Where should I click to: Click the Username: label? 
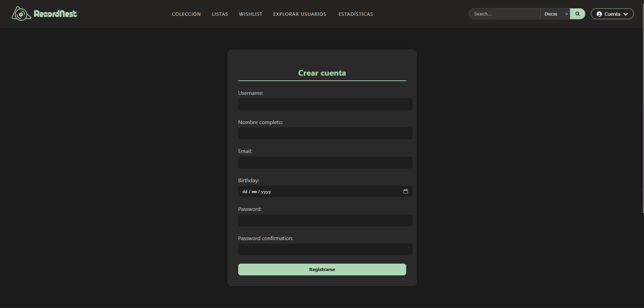(251, 93)
